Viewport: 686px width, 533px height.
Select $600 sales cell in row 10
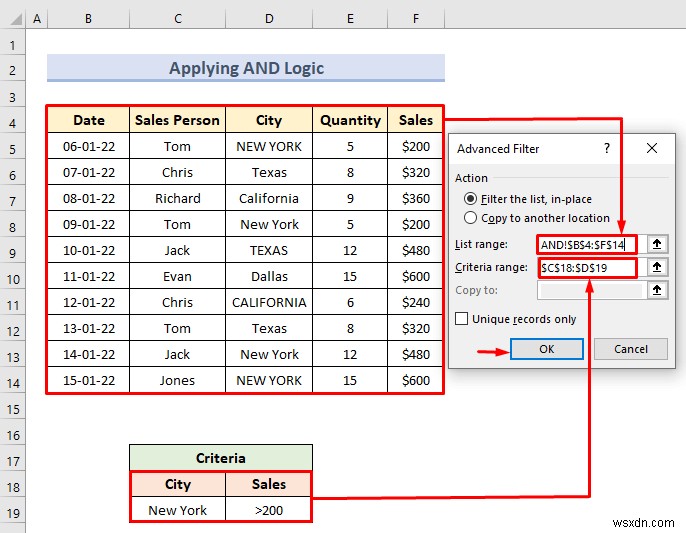click(x=416, y=276)
